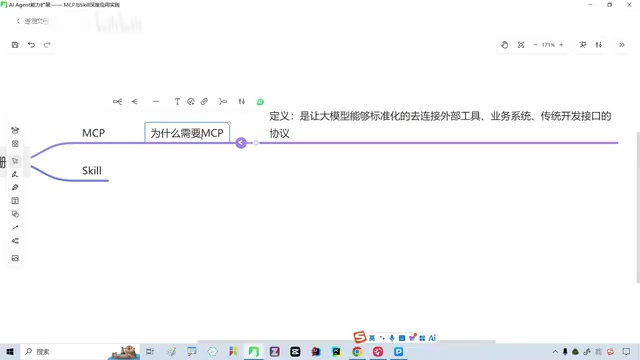Show hidden system tray icons
Screen dimensions: 640x360
[555, 351]
